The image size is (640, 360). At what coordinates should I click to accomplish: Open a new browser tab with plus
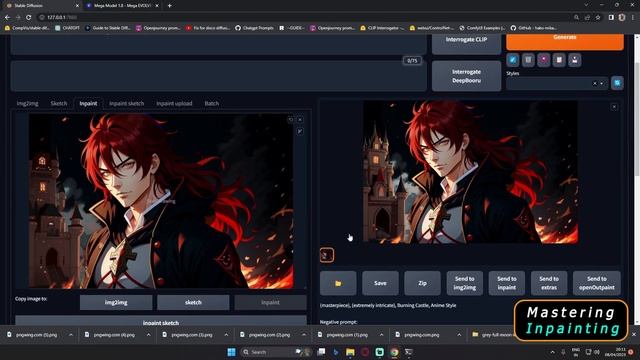169,6
